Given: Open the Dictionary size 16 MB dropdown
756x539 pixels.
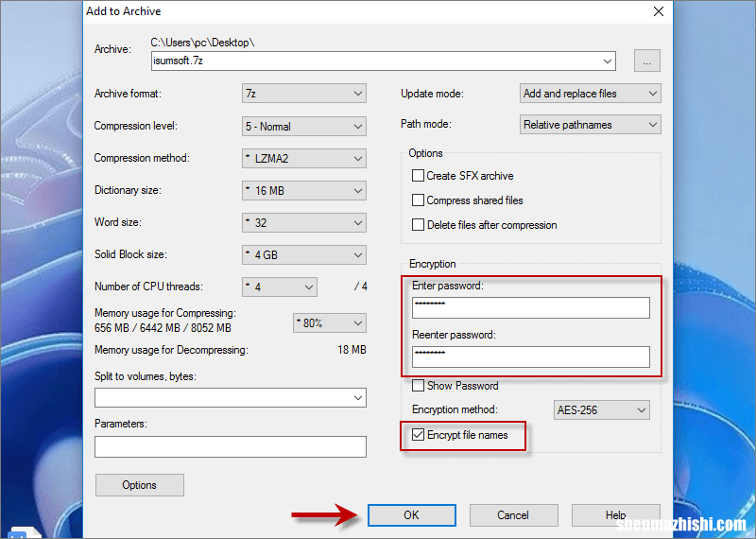Looking at the screenshot, I should coord(303,191).
